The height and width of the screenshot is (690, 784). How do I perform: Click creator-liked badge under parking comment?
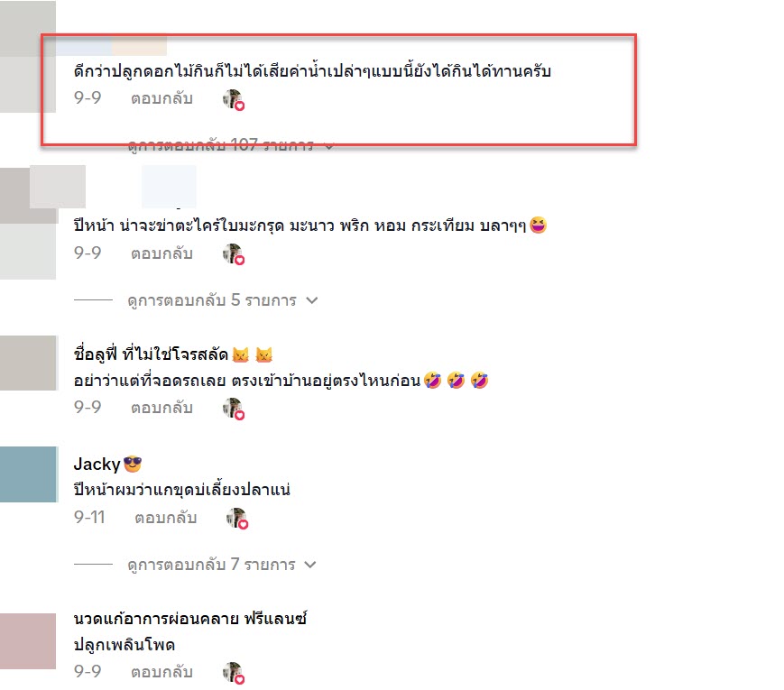click(x=233, y=409)
